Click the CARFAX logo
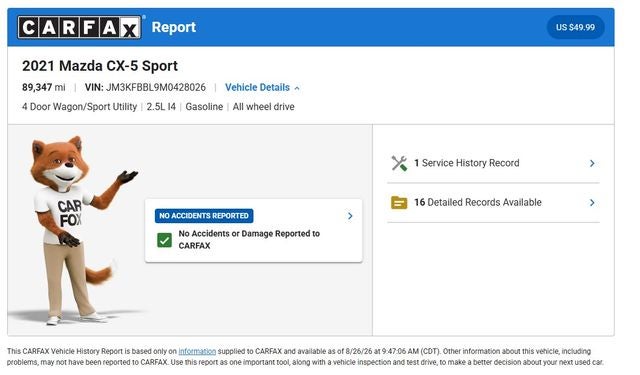The width and height of the screenshot is (640, 375). click(80, 27)
